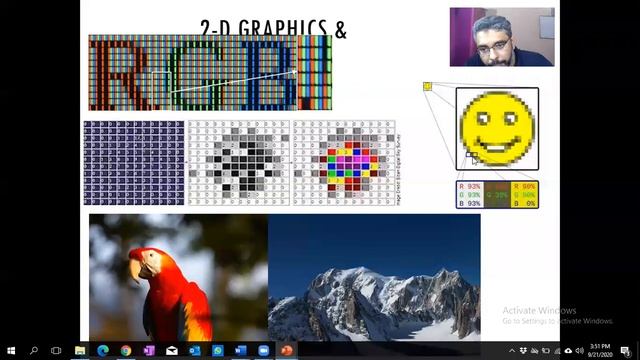Click the slide title '2-D GRAPHICS &'

click(273, 28)
